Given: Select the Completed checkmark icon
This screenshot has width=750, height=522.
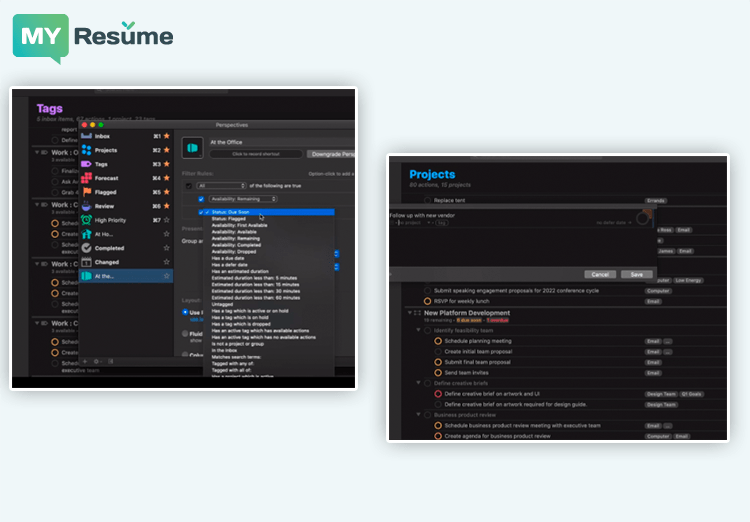Looking at the screenshot, I should [87, 247].
